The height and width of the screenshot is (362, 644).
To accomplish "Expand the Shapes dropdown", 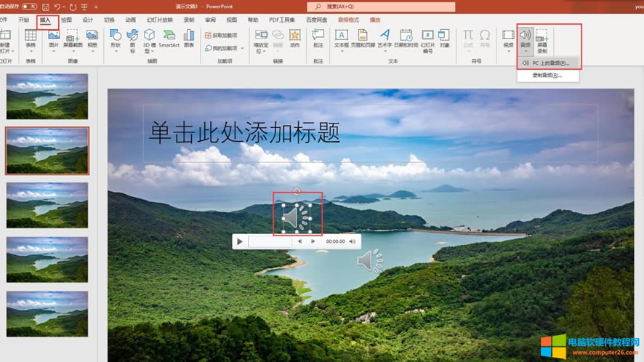I will click(x=115, y=50).
